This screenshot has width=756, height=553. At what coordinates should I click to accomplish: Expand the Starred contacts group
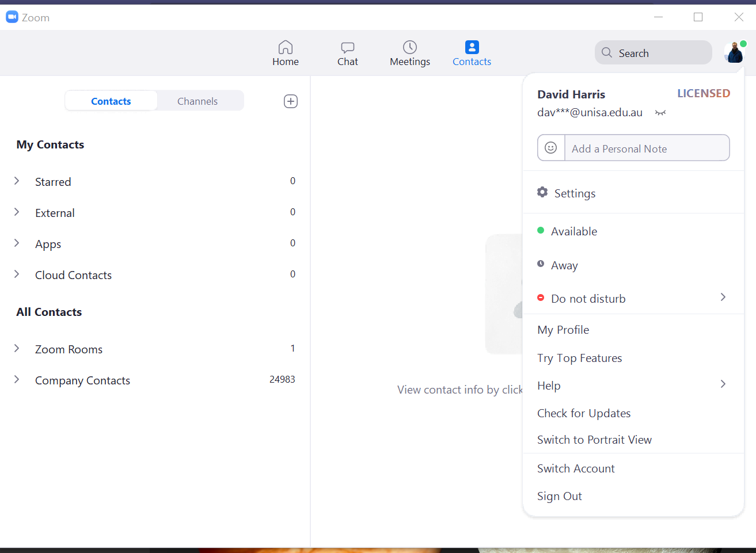point(17,181)
